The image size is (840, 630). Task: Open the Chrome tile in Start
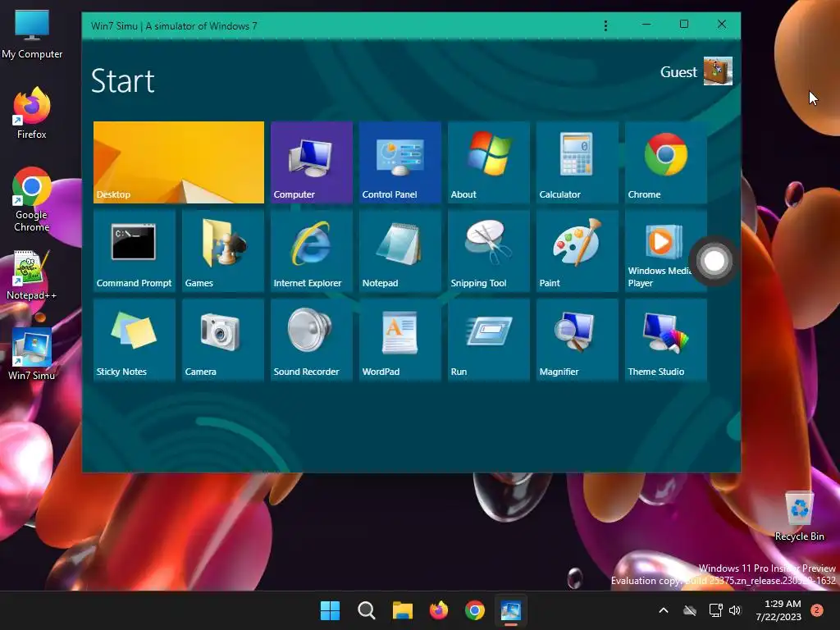[666, 162]
